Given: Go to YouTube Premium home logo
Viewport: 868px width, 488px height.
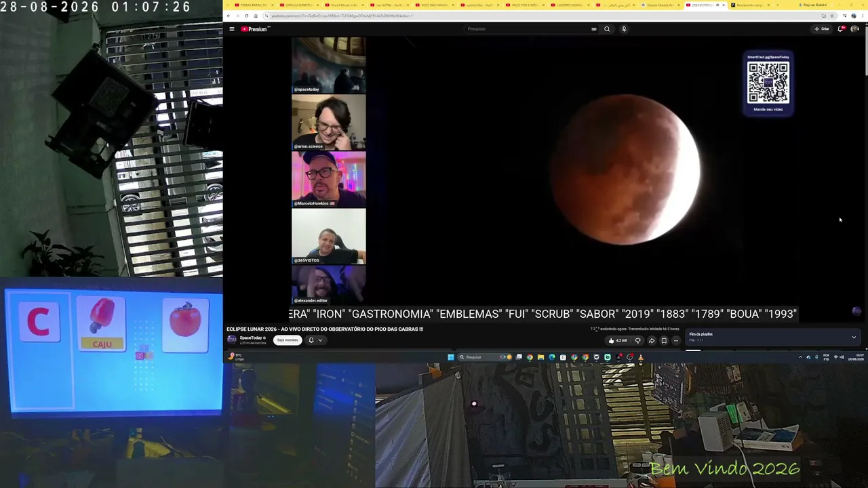Looking at the screenshot, I should tap(256, 29).
